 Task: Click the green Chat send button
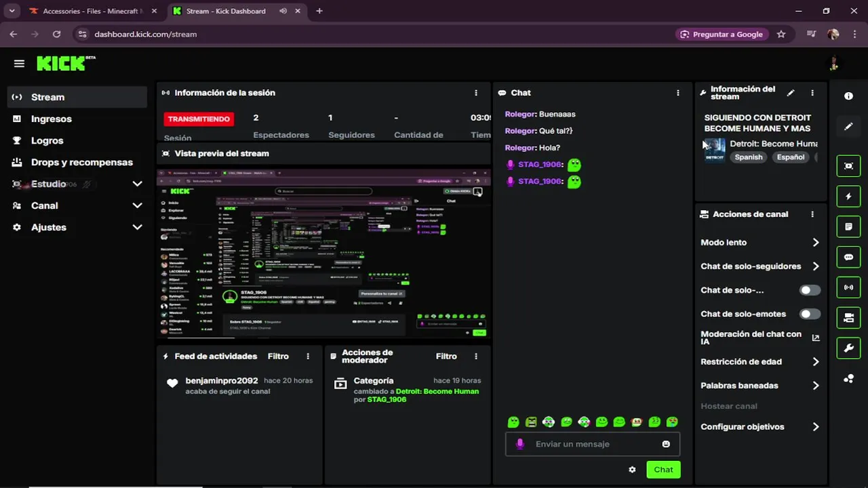pyautogui.click(x=663, y=470)
